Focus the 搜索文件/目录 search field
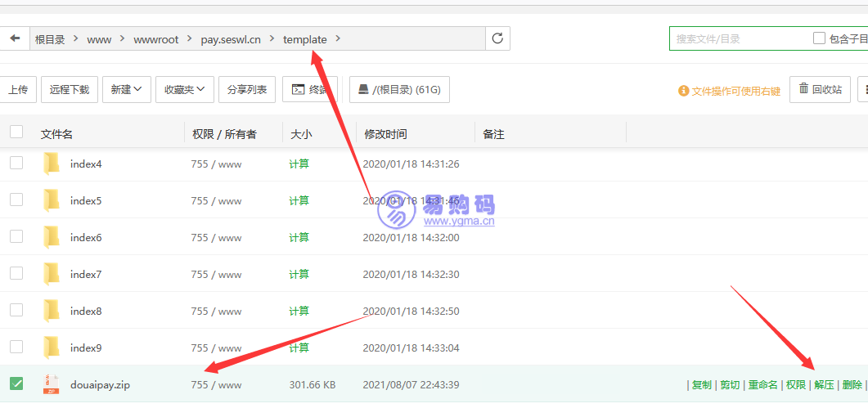 click(736, 38)
